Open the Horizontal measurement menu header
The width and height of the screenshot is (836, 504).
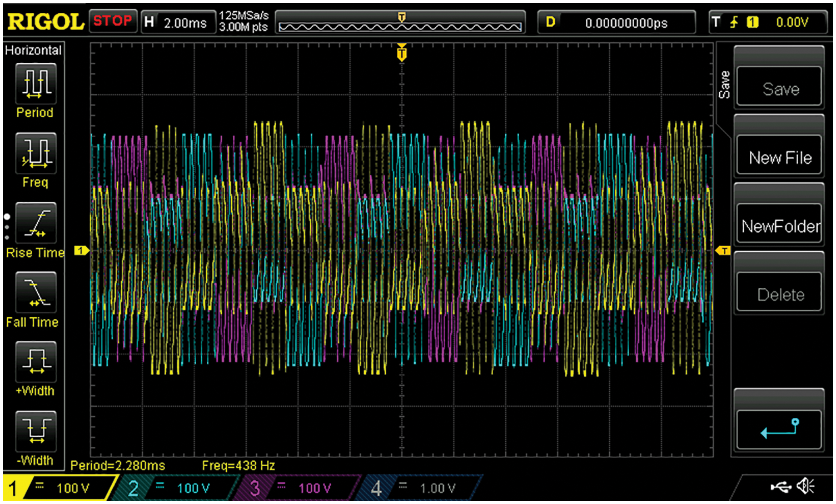(33, 50)
